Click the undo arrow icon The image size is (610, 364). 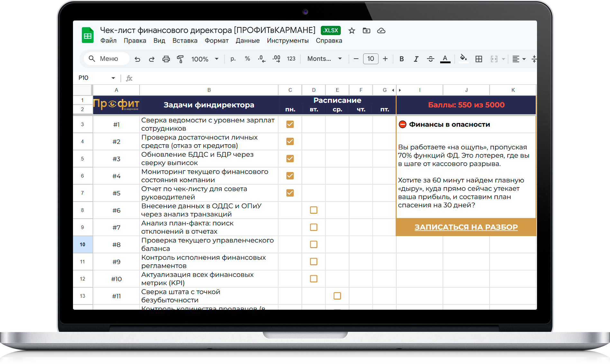coord(137,59)
